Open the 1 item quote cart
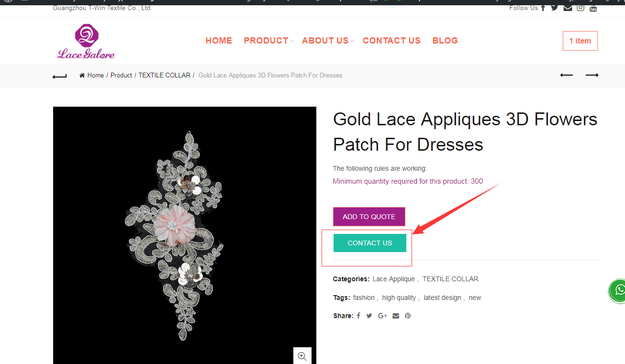This screenshot has height=364, width=625. tap(580, 41)
